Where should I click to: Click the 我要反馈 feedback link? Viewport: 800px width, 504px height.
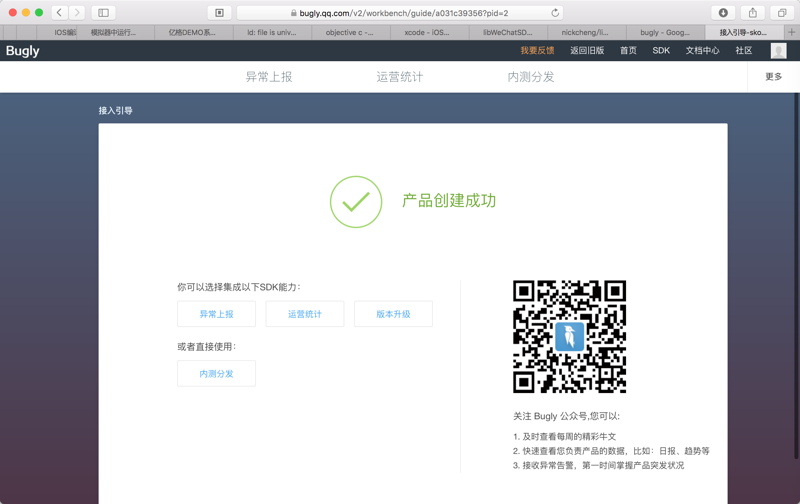537,51
